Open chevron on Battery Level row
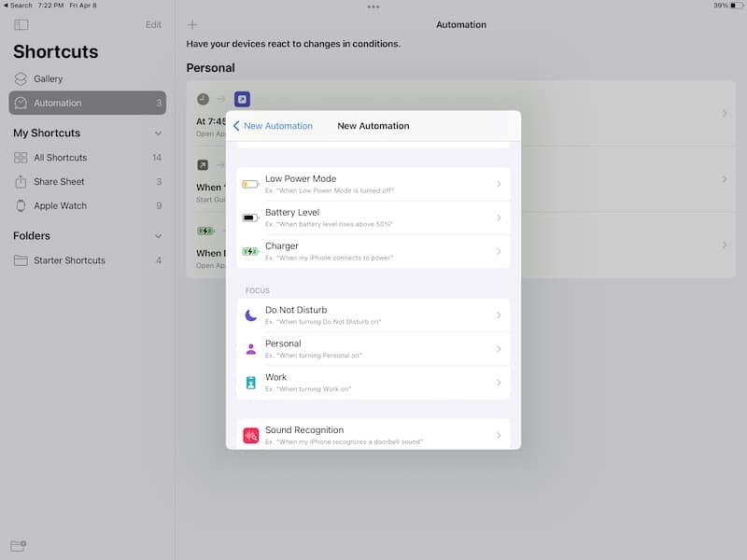The height and width of the screenshot is (560, 747). 499,218
